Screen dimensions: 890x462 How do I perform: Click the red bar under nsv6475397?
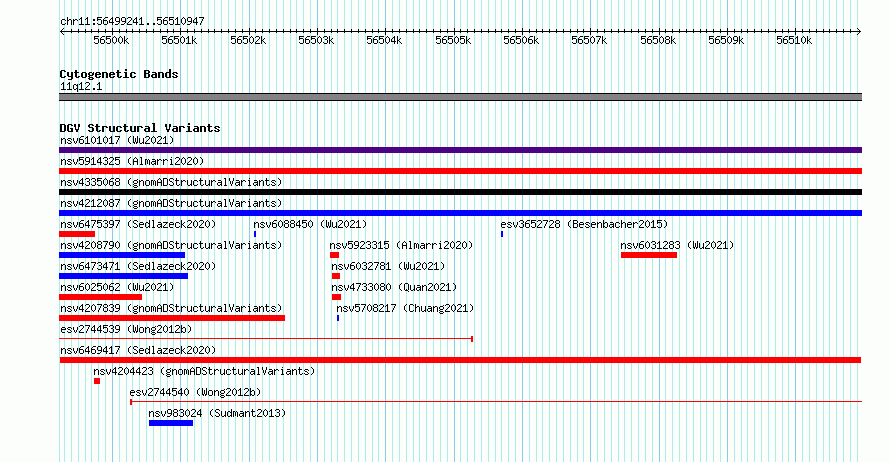coord(77,234)
